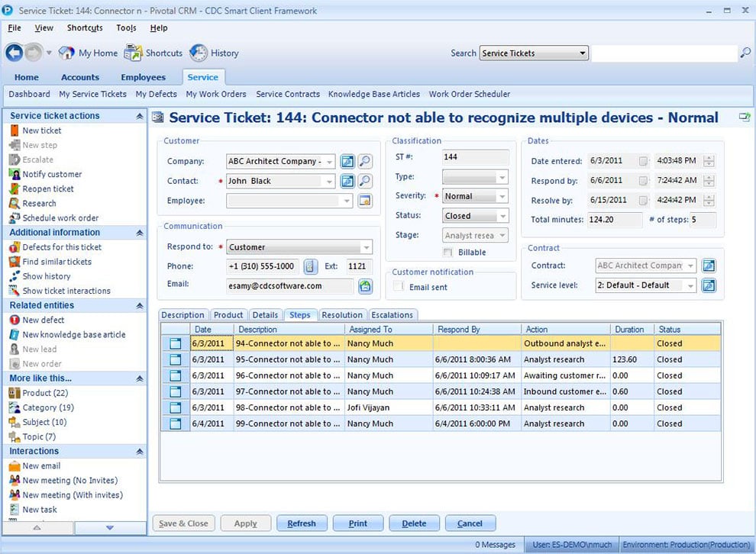
Task: Collapse the Service ticket actions section
Action: coord(139,116)
